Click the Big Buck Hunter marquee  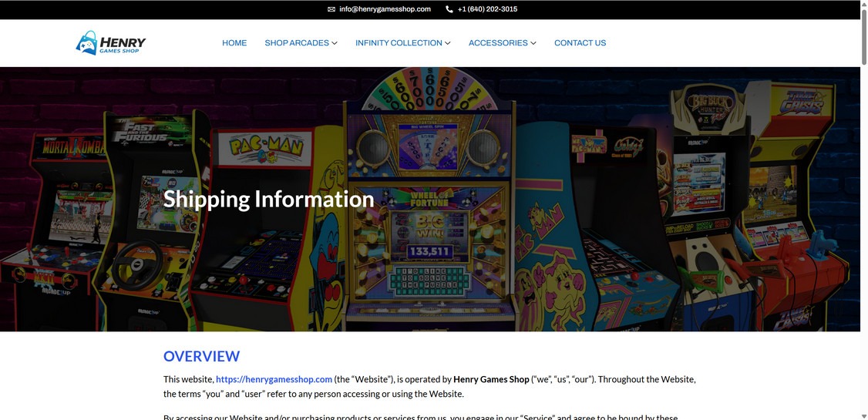point(710,105)
